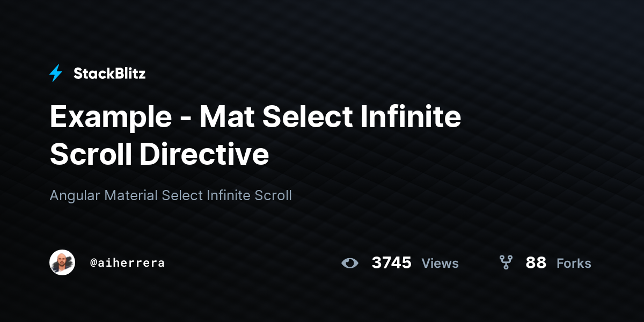This screenshot has height=322, width=644.
Task: Open the aiherrera profile avatar
Action: click(62, 263)
